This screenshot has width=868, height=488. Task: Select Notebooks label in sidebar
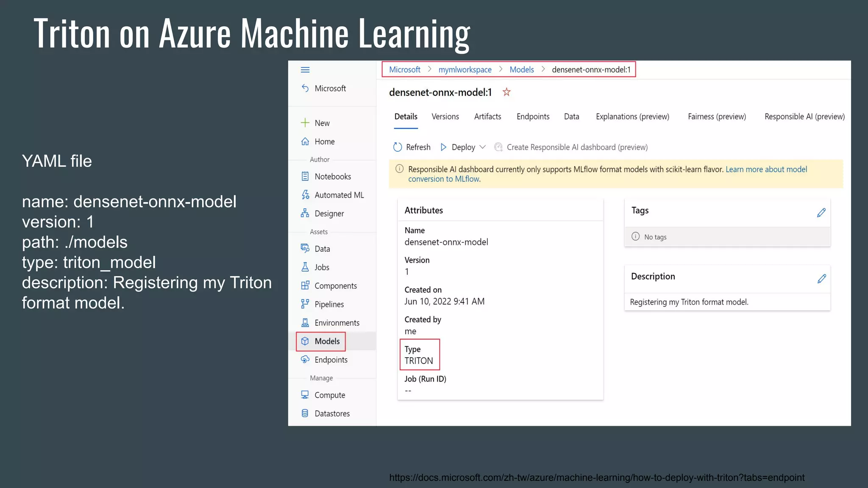[333, 176]
